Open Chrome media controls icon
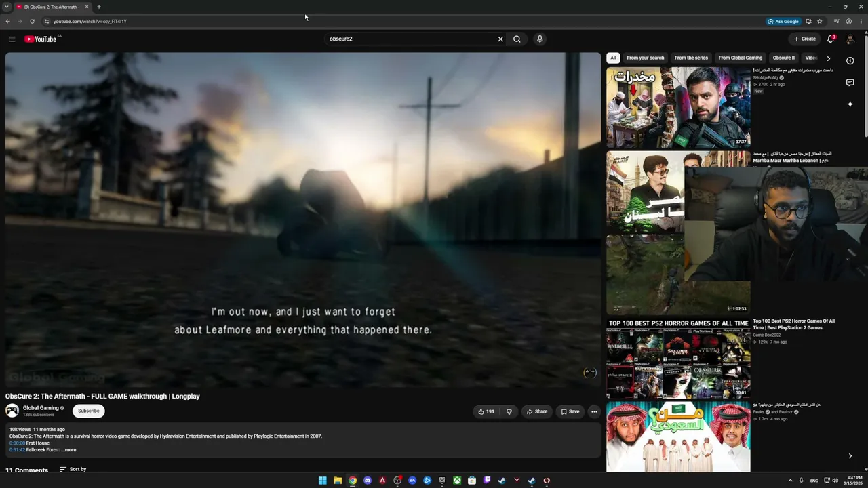 (x=836, y=21)
